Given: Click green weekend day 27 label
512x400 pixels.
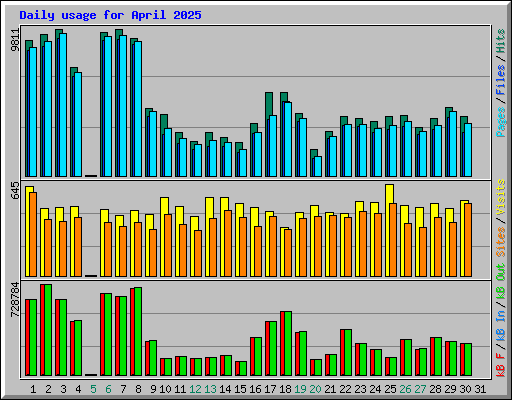Looking at the screenshot, I should pyautogui.click(x=420, y=389).
